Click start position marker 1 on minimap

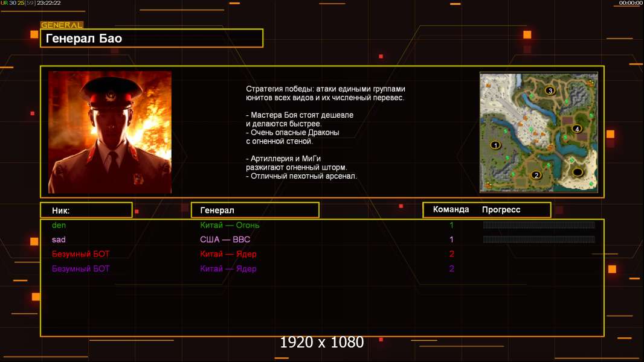[x=495, y=145]
